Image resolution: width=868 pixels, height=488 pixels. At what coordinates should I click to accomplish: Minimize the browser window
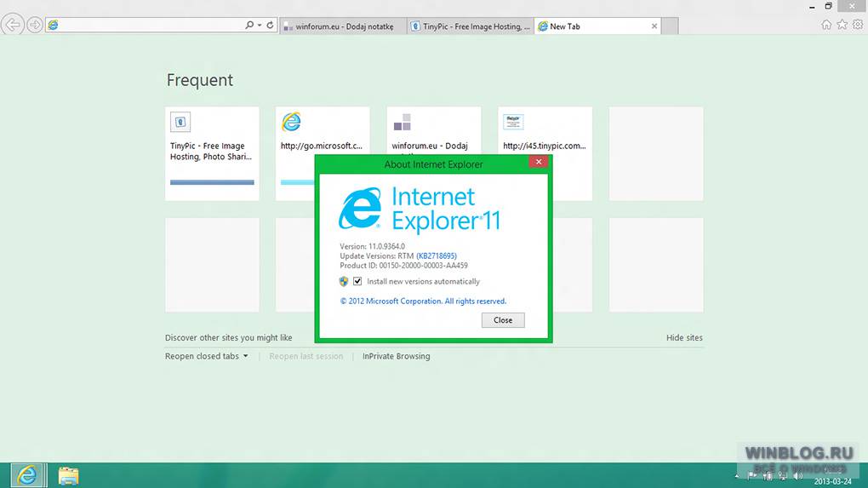pos(812,7)
